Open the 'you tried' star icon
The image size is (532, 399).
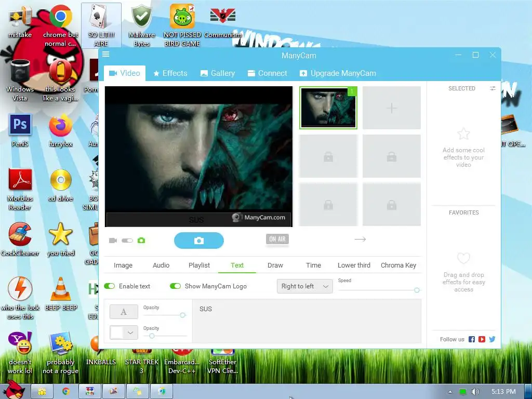[60, 240]
